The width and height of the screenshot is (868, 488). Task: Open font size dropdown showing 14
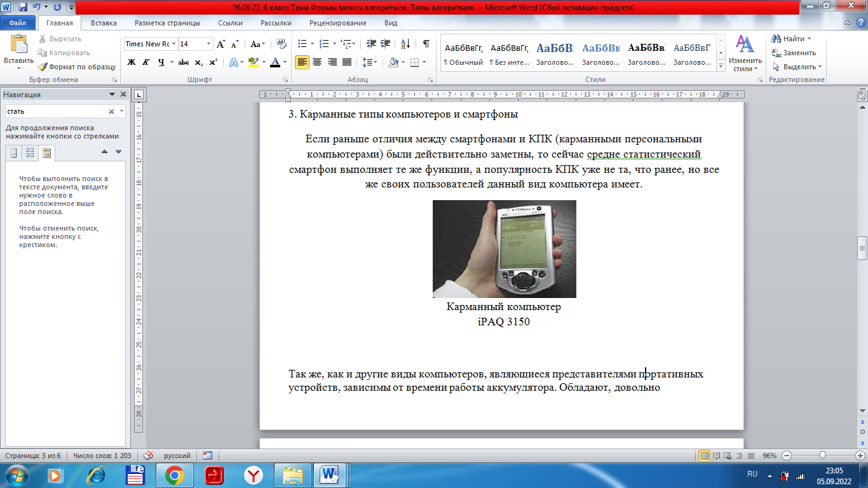tap(209, 44)
